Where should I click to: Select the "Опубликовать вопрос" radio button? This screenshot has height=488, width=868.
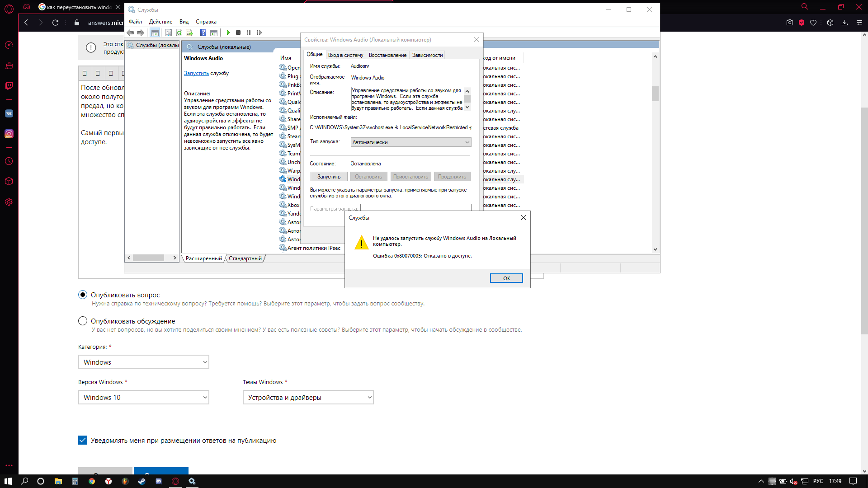pos(83,295)
